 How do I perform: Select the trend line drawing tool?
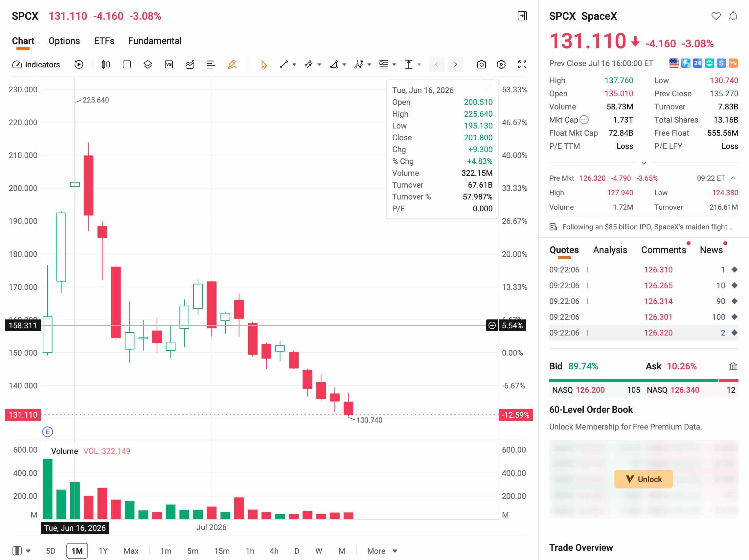(x=284, y=64)
